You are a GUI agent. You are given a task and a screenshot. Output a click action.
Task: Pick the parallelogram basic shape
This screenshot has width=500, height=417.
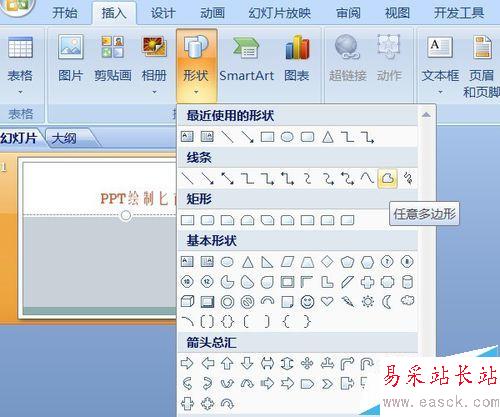click(x=287, y=262)
